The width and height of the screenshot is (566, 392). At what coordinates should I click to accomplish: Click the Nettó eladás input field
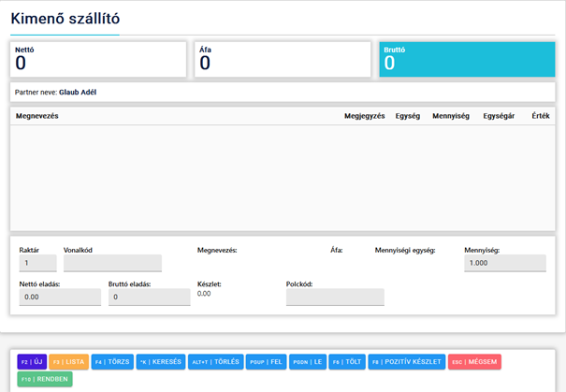[x=59, y=298]
